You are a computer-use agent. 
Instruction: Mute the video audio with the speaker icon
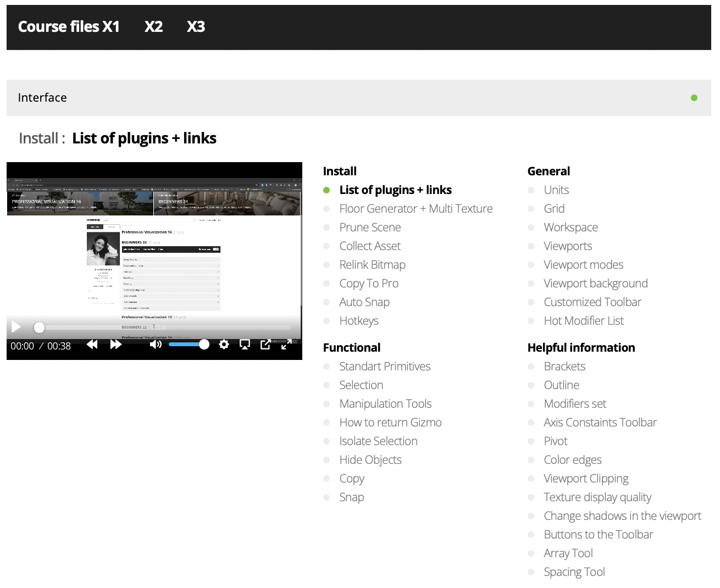tap(156, 344)
